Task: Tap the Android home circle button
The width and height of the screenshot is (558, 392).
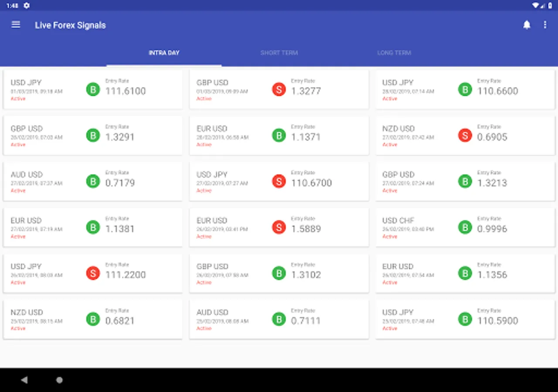Action: (x=59, y=380)
